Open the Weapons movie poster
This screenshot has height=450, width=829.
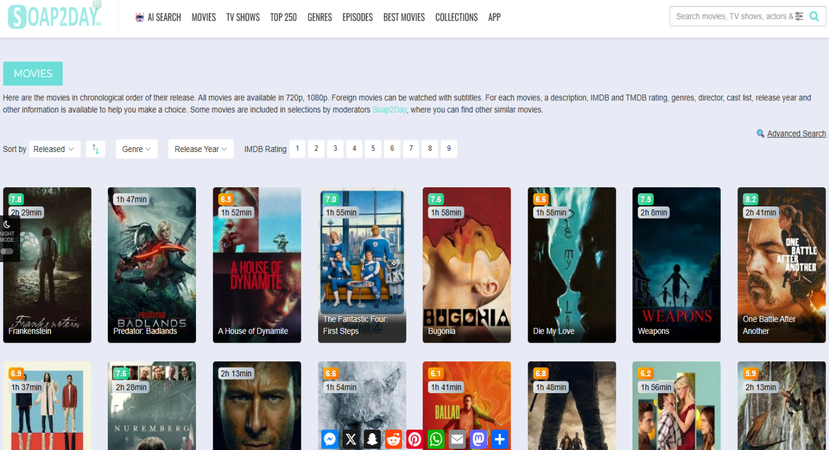point(676,265)
